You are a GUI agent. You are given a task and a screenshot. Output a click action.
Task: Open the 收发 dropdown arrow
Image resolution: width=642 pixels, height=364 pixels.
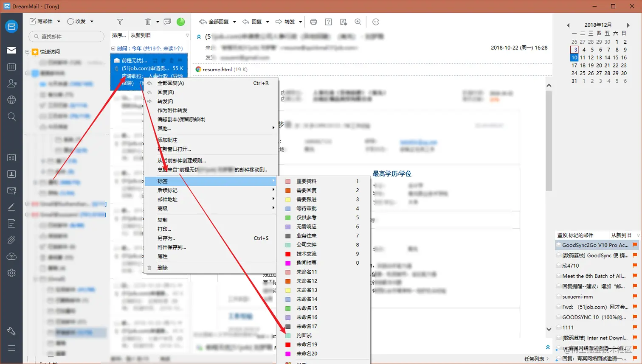point(92,22)
